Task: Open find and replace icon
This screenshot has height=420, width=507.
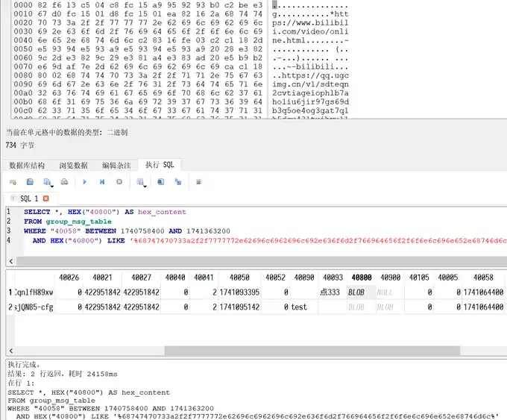Action: point(178,182)
